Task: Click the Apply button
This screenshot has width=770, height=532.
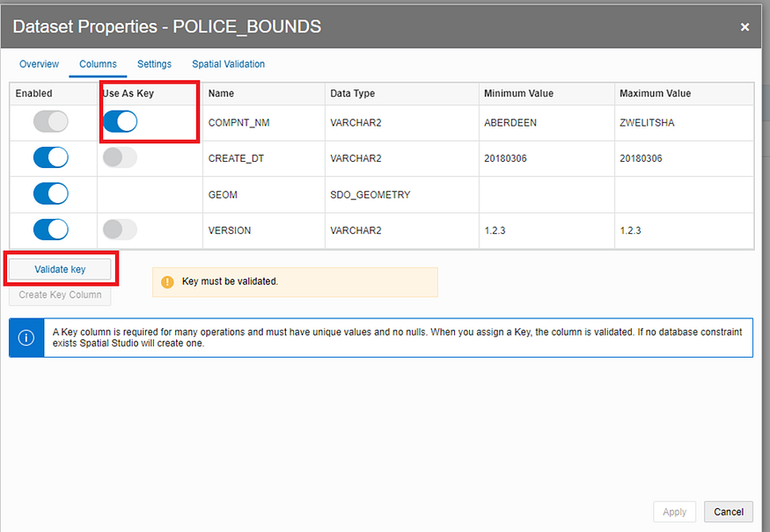Action: coord(674,512)
